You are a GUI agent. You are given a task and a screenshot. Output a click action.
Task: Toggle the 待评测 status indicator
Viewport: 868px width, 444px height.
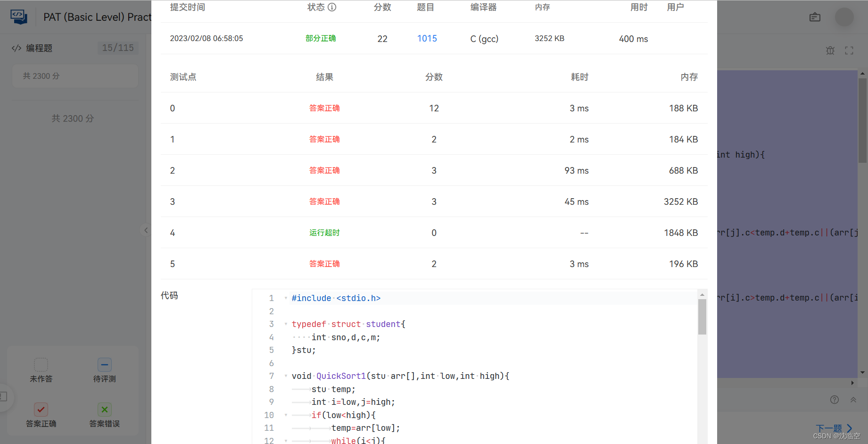click(104, 364)
